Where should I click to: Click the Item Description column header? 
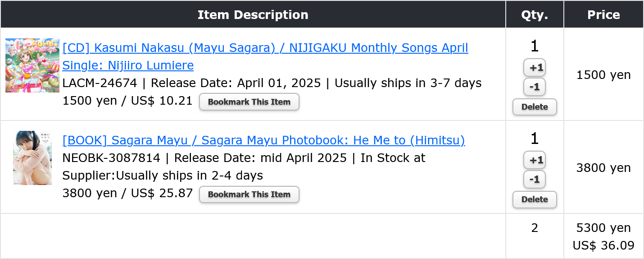coord(253,14)
